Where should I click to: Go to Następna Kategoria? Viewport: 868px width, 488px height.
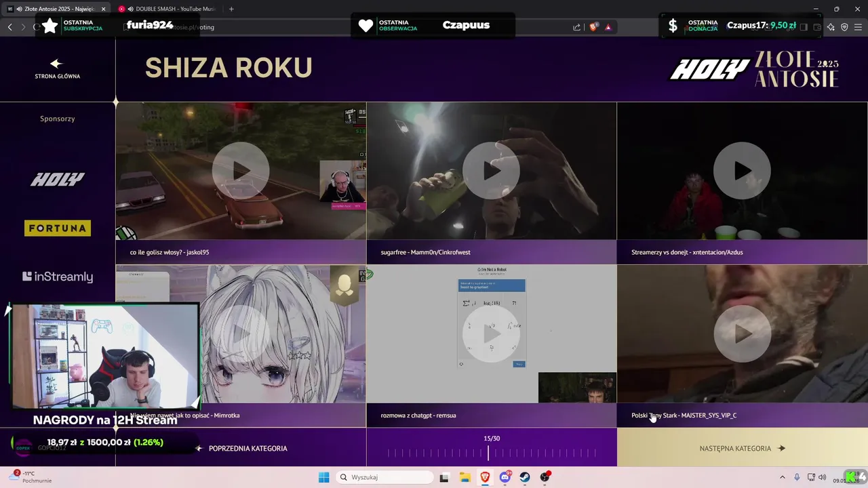[x=742, y=448]
